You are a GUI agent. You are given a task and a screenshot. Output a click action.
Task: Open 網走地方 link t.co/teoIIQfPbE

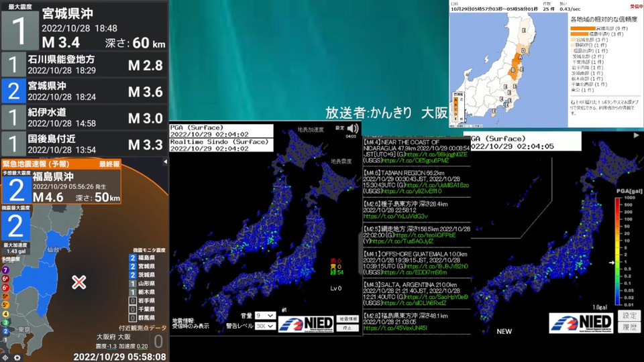tap(425, 235)
